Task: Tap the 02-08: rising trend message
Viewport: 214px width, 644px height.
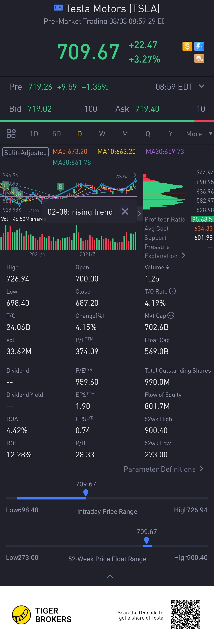Action: point(80,212)
